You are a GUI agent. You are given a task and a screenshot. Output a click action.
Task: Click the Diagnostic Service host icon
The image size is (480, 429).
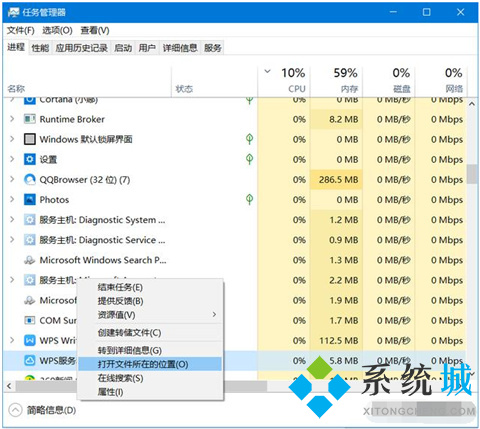(30, 240)
